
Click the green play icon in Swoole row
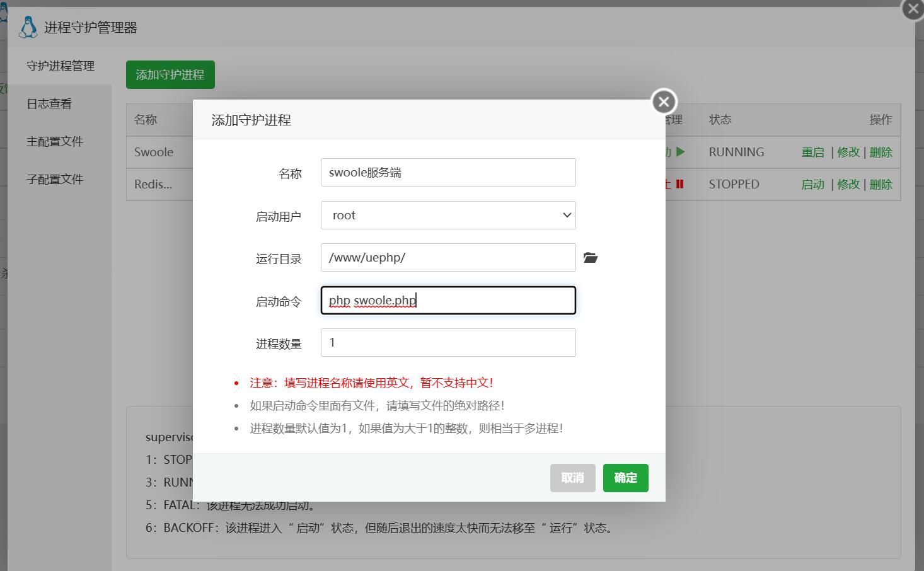click(680, 152)
